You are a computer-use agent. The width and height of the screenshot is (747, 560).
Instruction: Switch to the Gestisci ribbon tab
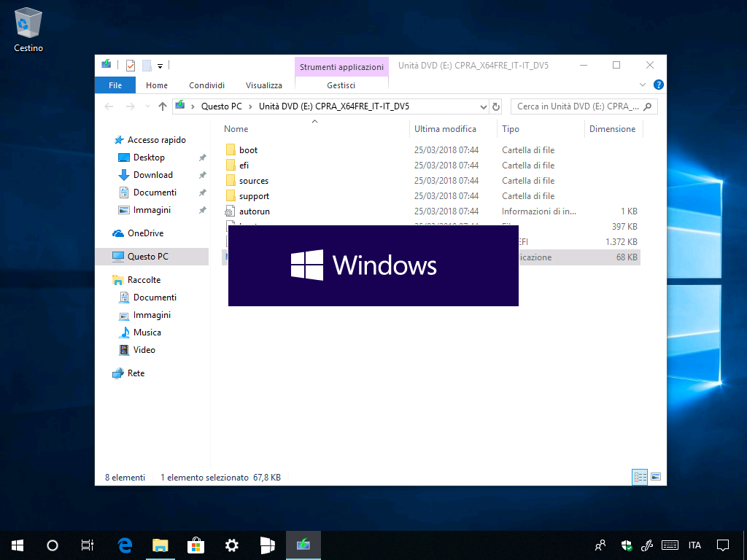click(x=341, y=85)
